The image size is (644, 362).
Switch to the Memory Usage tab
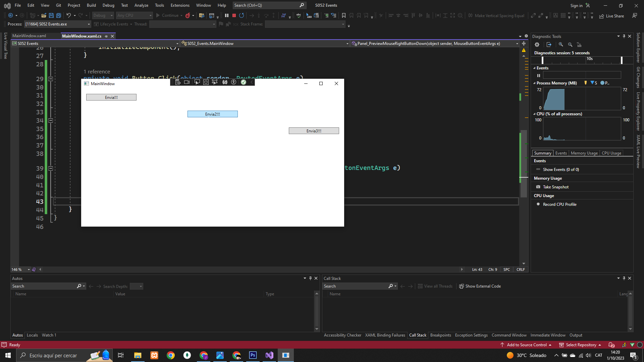coord(584,153)
